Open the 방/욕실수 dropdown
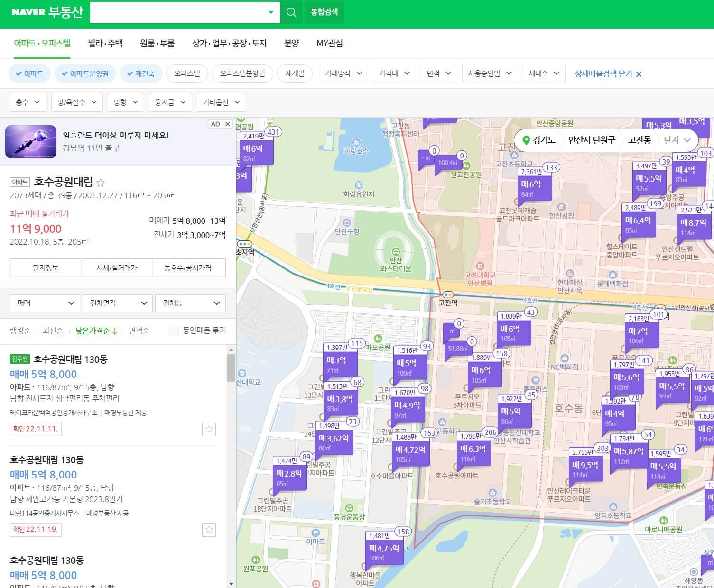 pos(77,102)
